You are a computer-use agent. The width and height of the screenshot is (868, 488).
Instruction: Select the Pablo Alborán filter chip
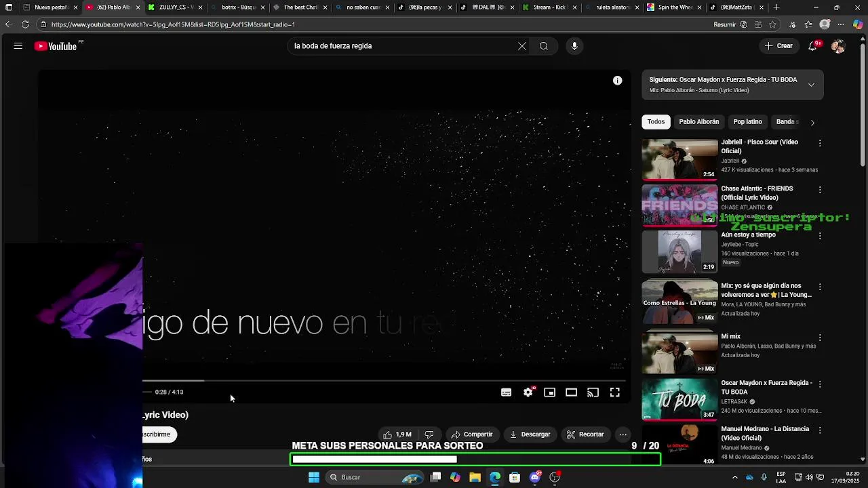pos(698,122)
